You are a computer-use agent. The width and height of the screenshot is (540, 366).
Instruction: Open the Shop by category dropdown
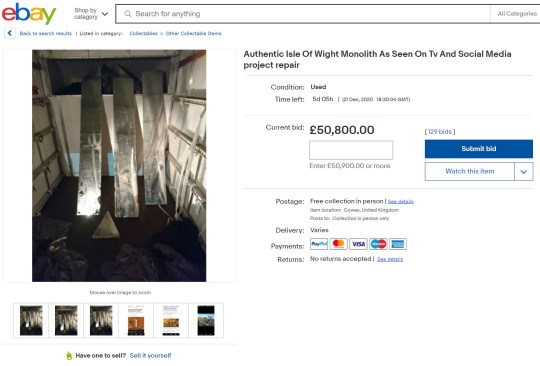[91, 14]
